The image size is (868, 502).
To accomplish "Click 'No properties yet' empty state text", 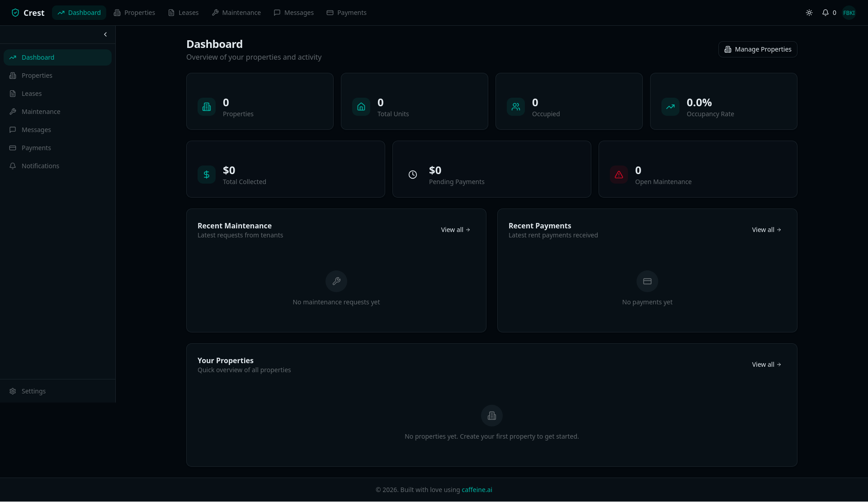I will tap(492, 436).
